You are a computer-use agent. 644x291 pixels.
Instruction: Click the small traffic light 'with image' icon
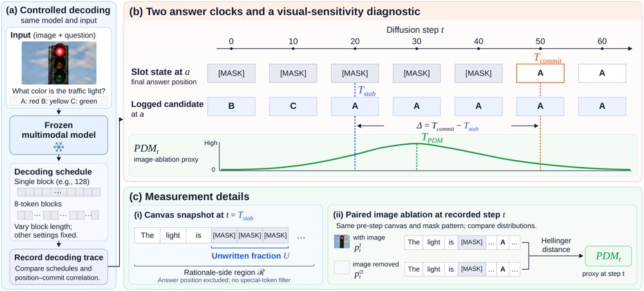pyautogui.click(x=343, y=241)
